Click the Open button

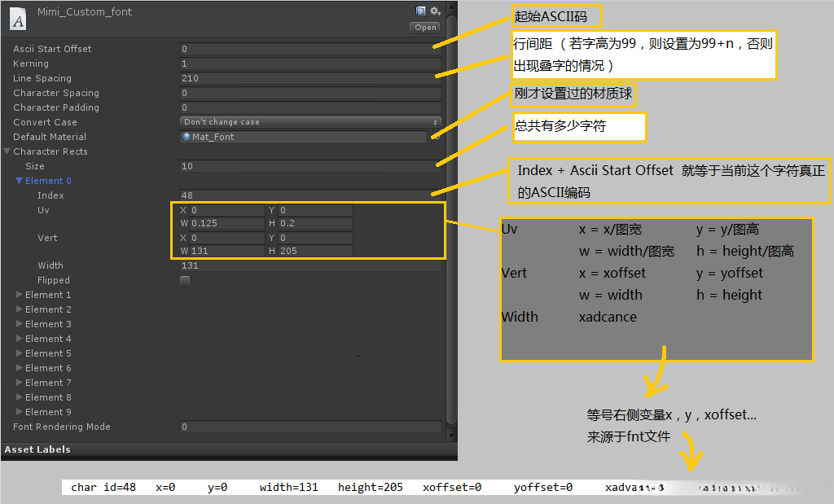[x=425, y=28]
